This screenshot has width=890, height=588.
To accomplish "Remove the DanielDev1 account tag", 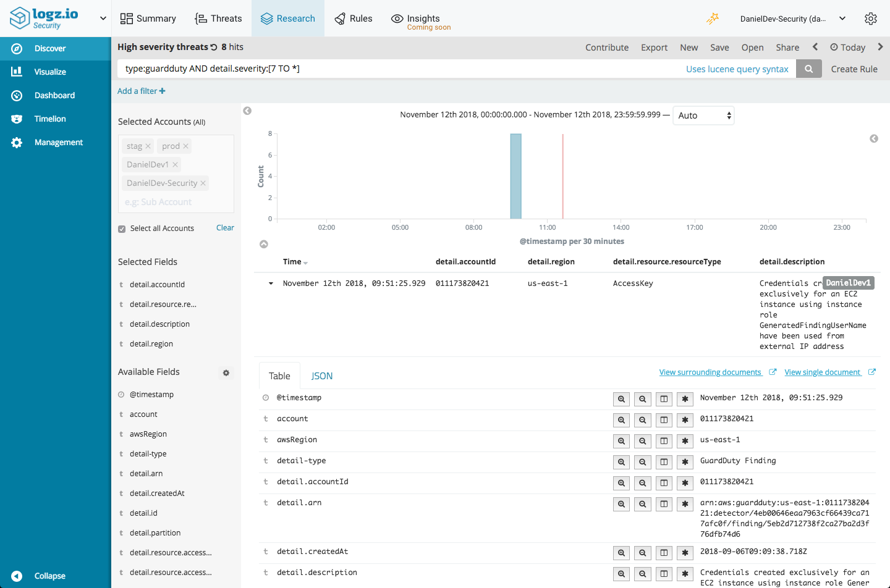I will [x=175, y=165].
